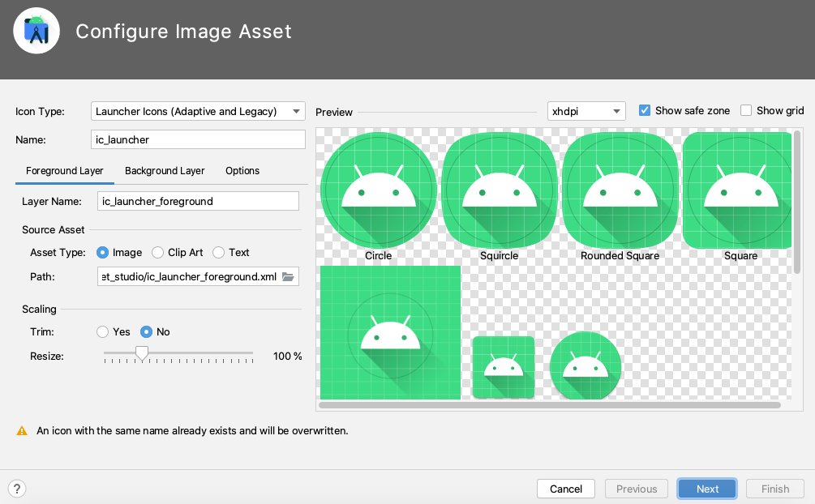The width and height of the screenshot is (815, 504).
Task: Click the preview horizontal scrollbar
Action: [549, 405]
